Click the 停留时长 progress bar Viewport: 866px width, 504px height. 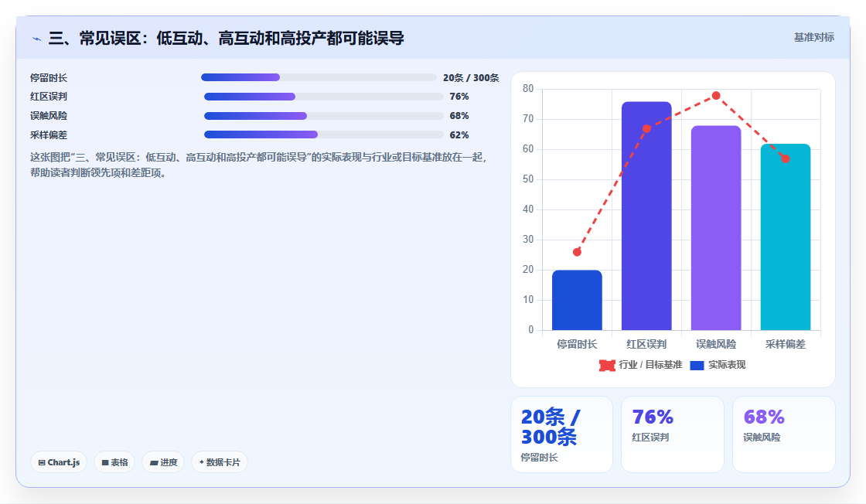coord(319,77)
